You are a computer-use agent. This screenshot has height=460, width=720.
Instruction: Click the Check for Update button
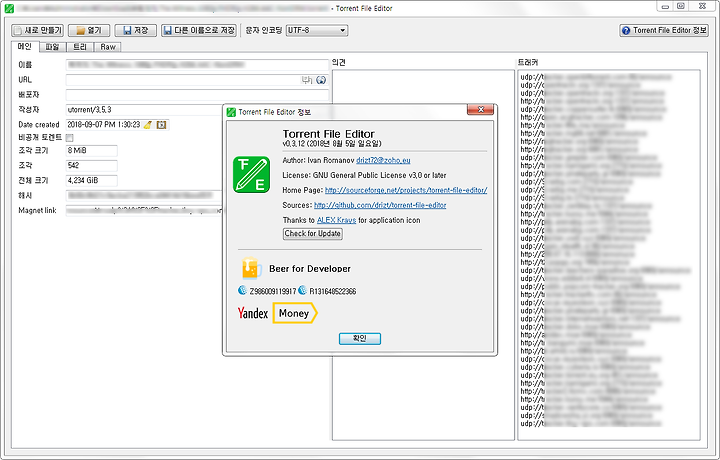coord(312,234)
